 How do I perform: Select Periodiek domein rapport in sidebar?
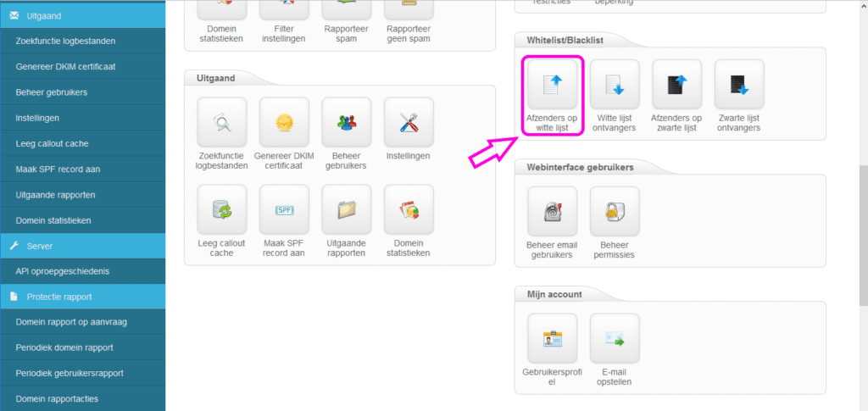pos(64,347)
